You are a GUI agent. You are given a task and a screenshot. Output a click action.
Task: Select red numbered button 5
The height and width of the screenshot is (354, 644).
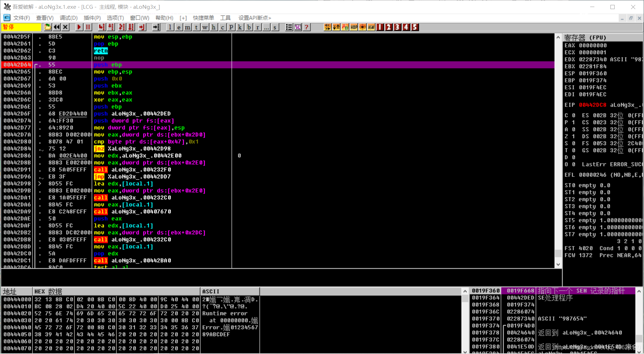click(415, 27)
